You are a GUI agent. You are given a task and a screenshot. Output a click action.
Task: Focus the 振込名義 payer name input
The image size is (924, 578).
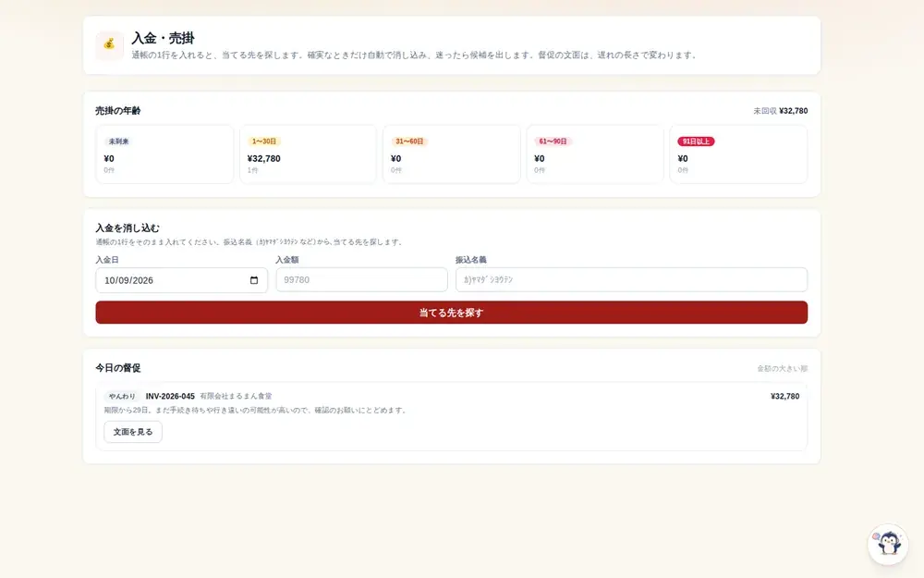click(631, 279)
